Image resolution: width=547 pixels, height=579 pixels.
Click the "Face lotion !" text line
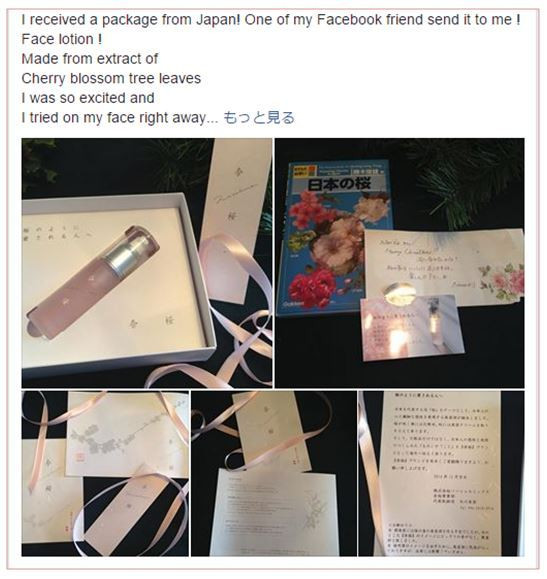click(x=62, y=39)
